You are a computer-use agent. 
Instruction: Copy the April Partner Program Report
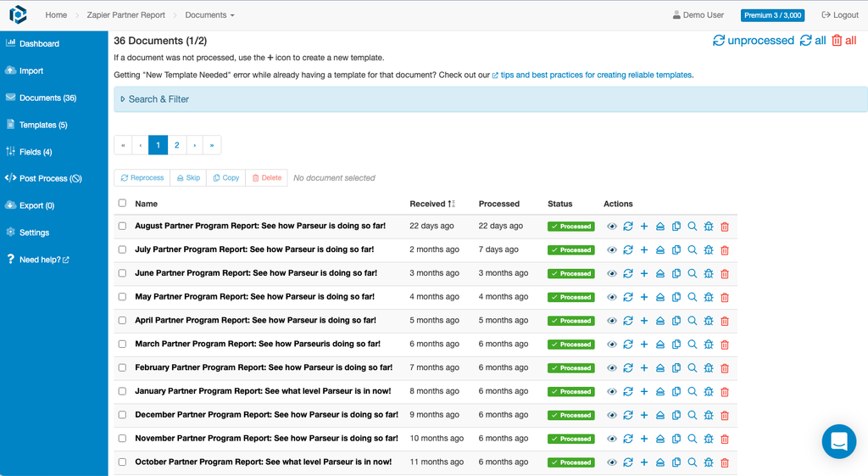(x=676, y=321)
